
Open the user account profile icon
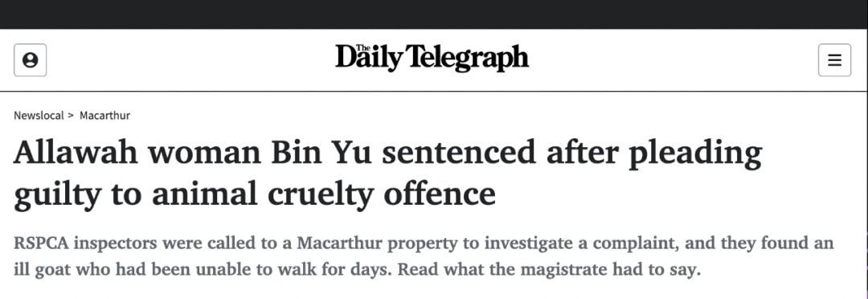pyautogui.click(x=30, y=59)
